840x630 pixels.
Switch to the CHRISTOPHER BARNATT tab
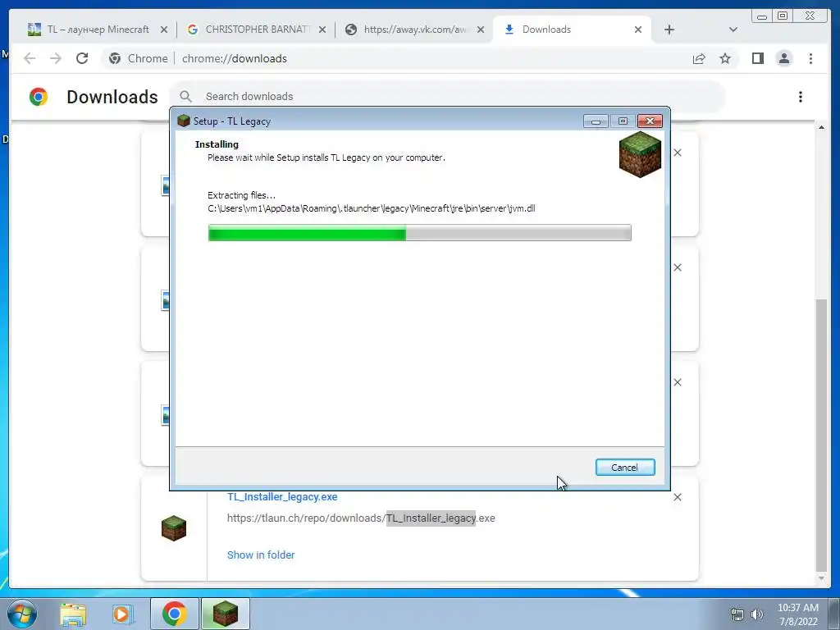258,30
